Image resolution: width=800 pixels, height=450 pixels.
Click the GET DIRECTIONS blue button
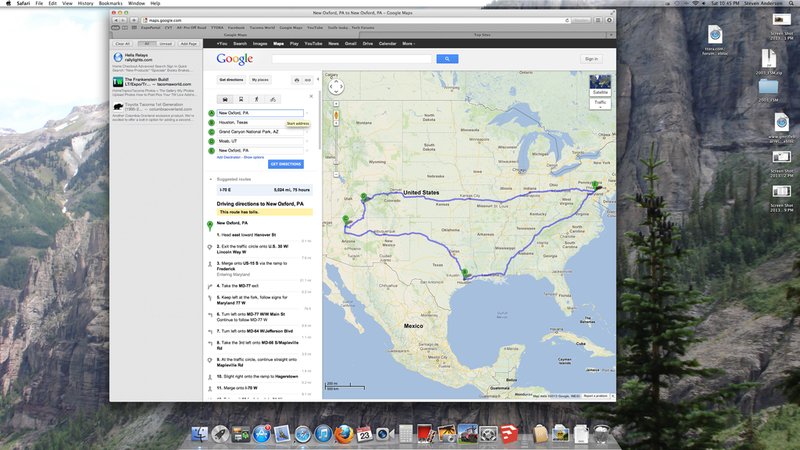pos(286,164)
